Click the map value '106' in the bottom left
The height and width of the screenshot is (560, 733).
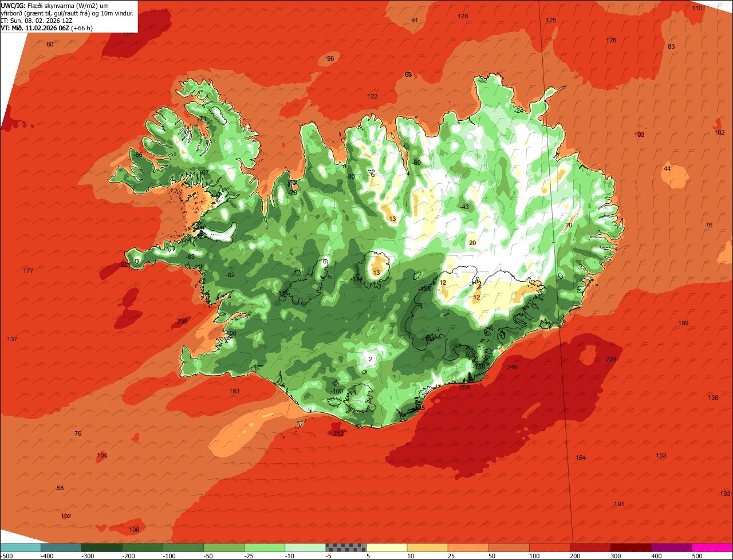tap(134, 530)
